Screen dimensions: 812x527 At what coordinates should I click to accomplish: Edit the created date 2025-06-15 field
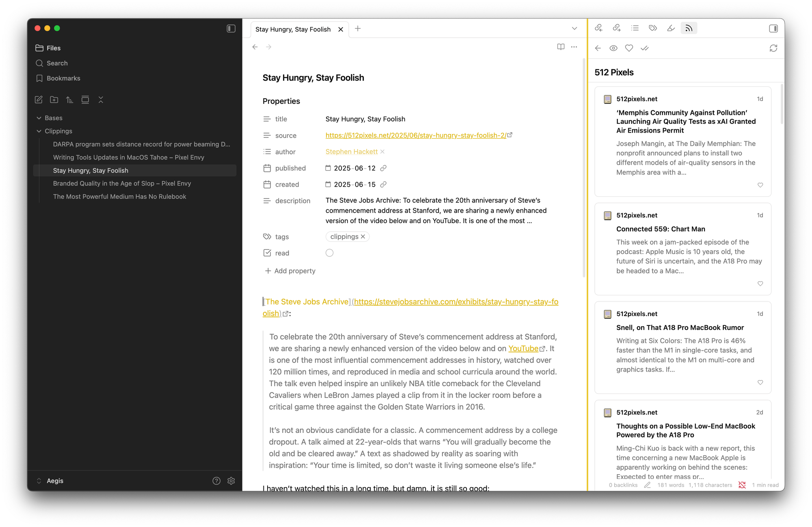point(354,184)
